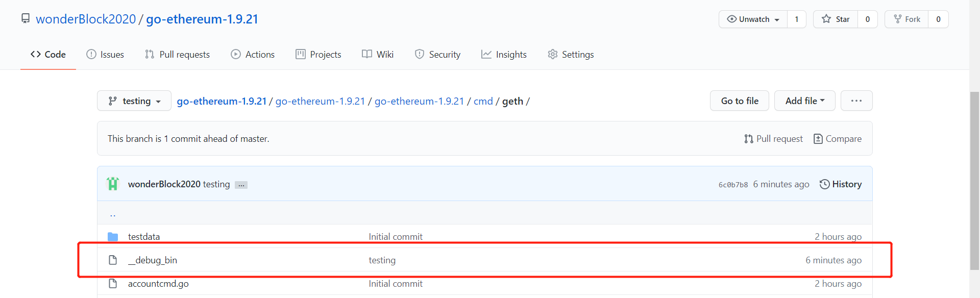Open the Unwatch dropdown
The width and height of the screenshot is (980, 298).
click(x=753, y=19)
